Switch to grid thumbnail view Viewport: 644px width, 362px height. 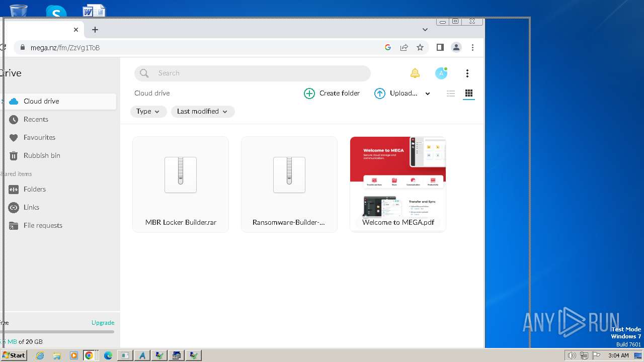click(x=469, y=94)
